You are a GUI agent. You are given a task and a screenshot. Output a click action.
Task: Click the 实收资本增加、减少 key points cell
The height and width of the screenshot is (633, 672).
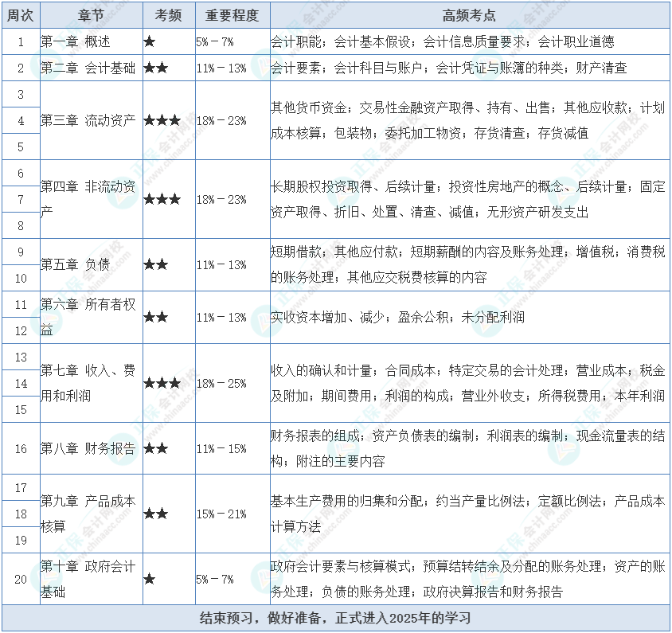[x=468, y=317]
